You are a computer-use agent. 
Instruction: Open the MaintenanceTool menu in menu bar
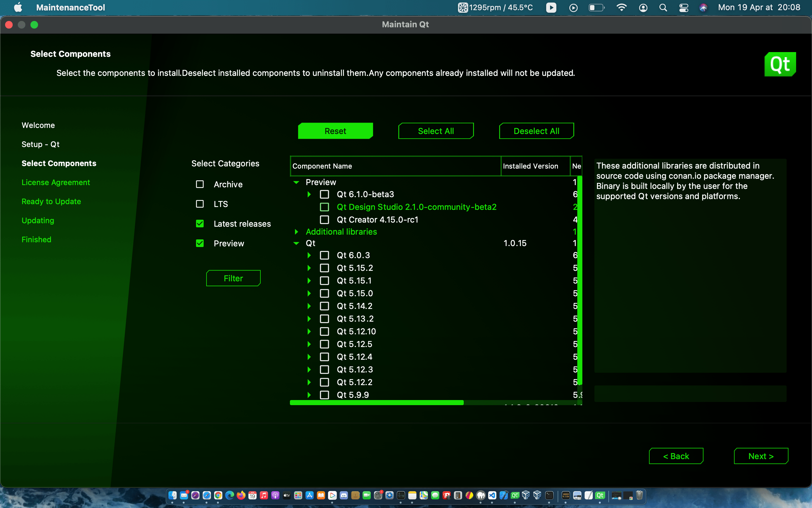[x=70, y=7]
